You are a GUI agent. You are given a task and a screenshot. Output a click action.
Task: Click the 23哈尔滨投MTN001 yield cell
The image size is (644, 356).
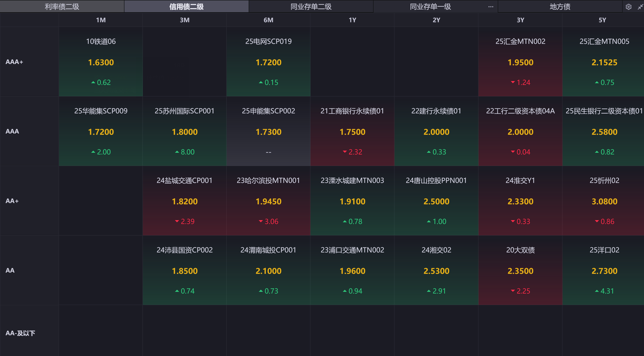[x=268, y=201]
